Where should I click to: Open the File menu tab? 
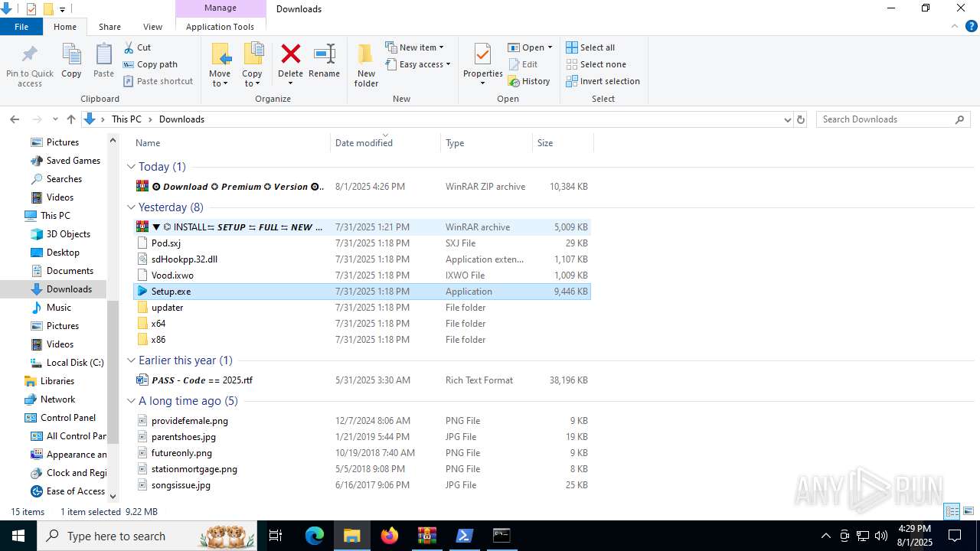(x=21, y=27)
